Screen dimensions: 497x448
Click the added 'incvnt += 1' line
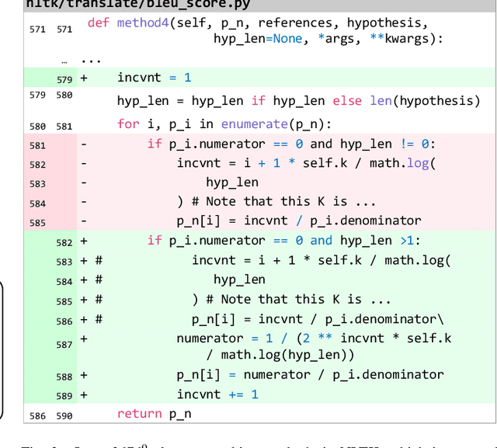click(217, 394)
